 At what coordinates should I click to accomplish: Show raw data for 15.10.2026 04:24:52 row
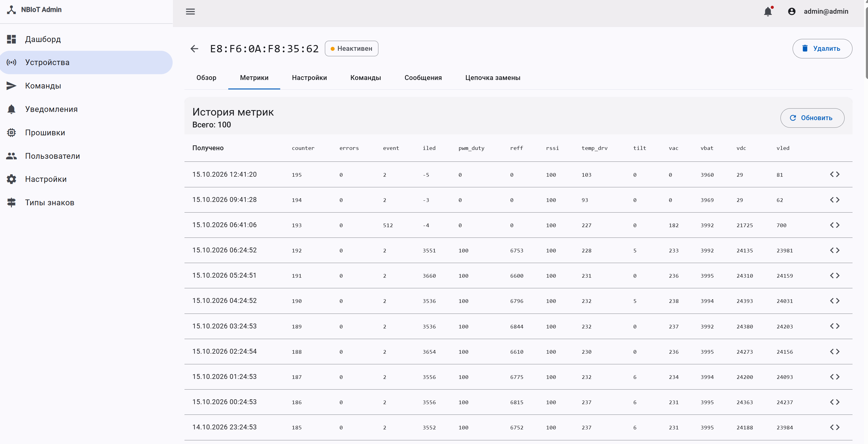[835, 301]
